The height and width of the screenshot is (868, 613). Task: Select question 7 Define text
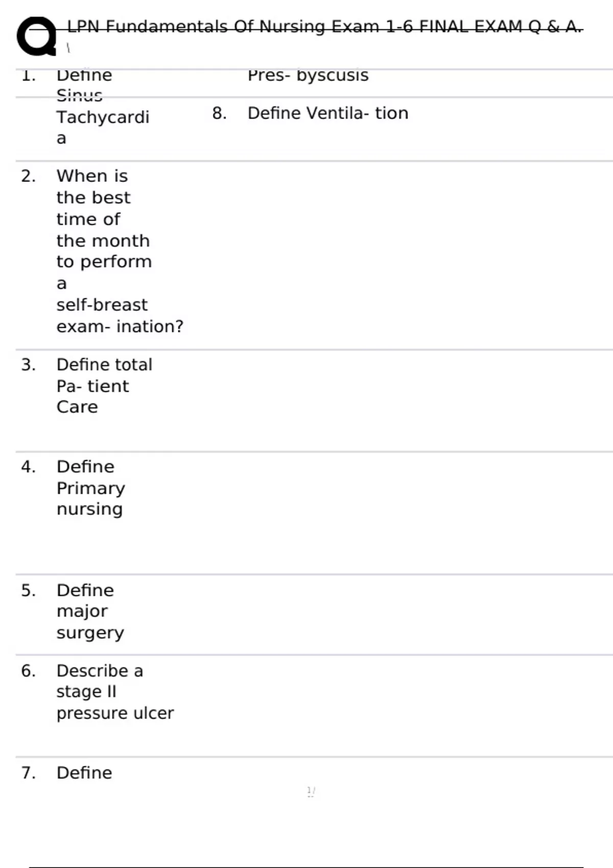tap(84, 773)
